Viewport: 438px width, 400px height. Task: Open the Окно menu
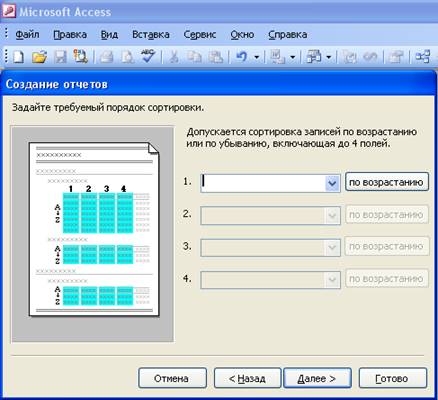[242, 35]
